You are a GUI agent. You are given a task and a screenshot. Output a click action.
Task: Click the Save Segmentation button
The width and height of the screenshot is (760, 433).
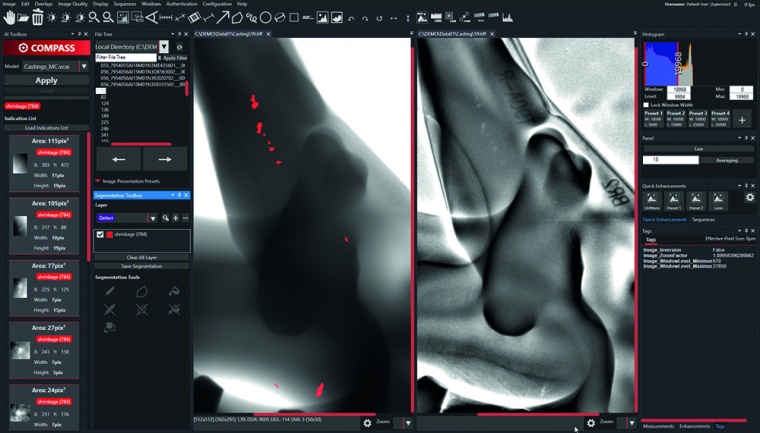click(141, 266)
